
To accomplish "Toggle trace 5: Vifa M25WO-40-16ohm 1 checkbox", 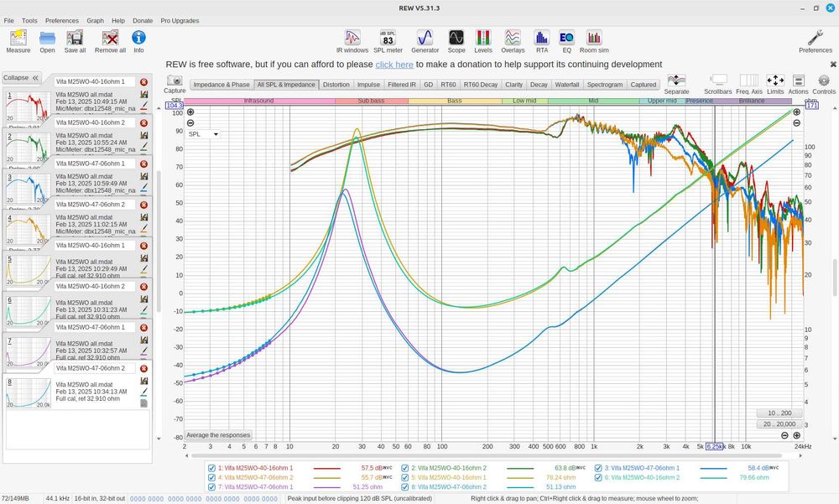I will pos(405,478).
